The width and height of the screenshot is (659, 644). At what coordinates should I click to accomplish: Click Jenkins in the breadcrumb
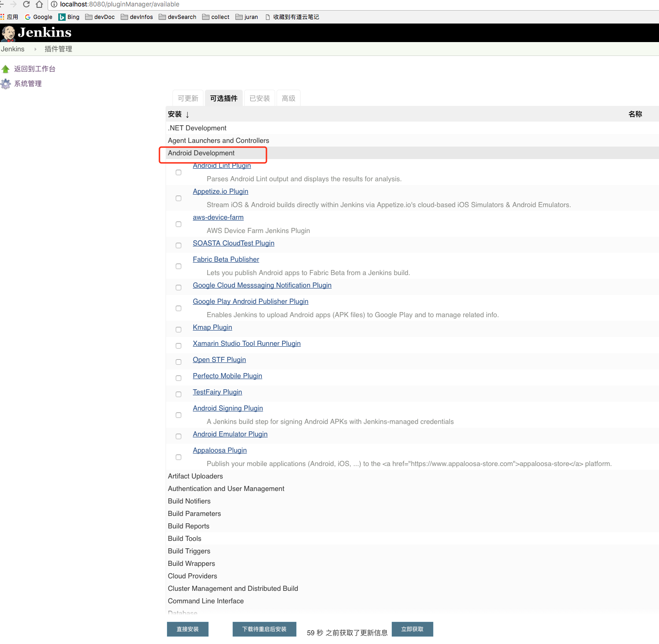click(12, 49)
